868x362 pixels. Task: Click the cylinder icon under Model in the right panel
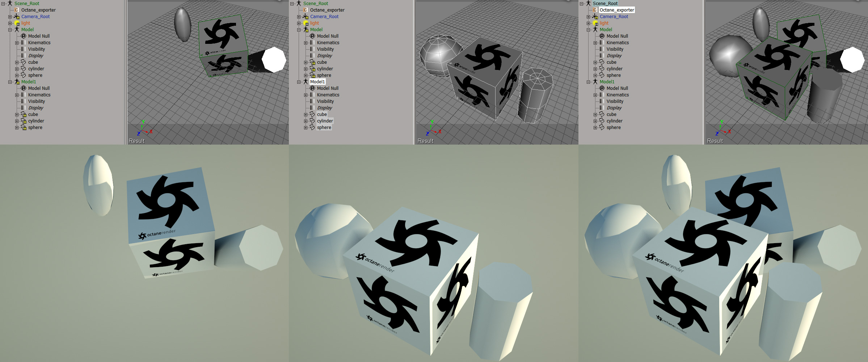602,69
